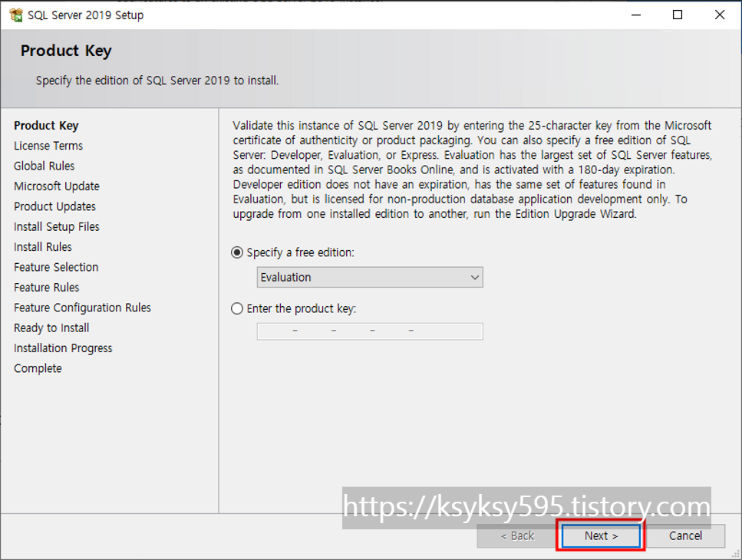Select Feature Selection step in sidebar

click(56, 267)
